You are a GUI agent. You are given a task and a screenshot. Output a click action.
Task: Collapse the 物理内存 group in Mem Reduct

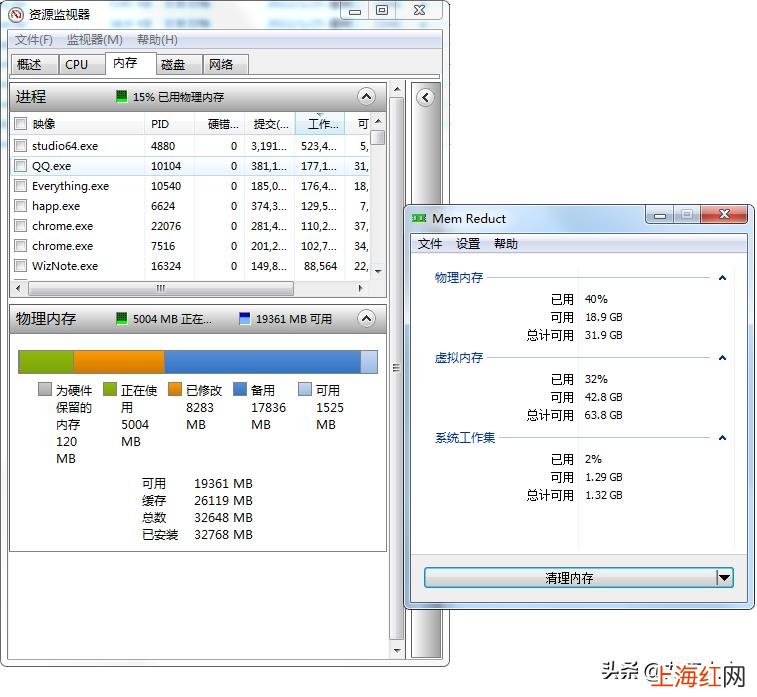tap(722, 278)
